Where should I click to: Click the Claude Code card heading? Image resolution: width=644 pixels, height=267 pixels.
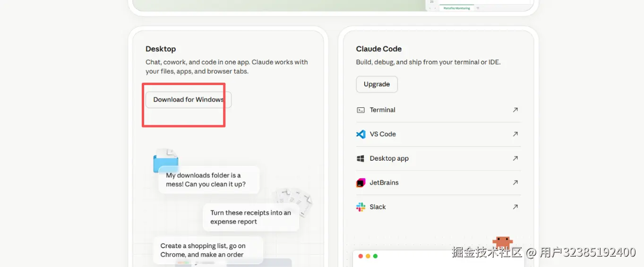[379, 49]
